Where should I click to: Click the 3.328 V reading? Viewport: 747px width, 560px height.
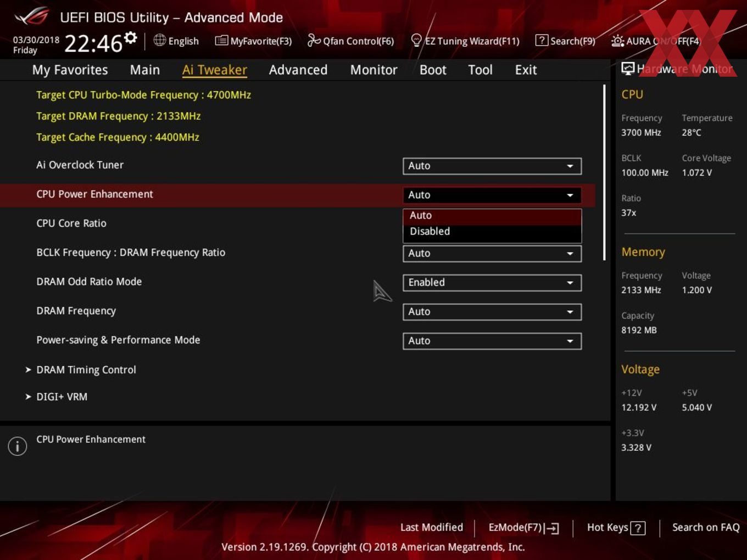click(636, 447)
